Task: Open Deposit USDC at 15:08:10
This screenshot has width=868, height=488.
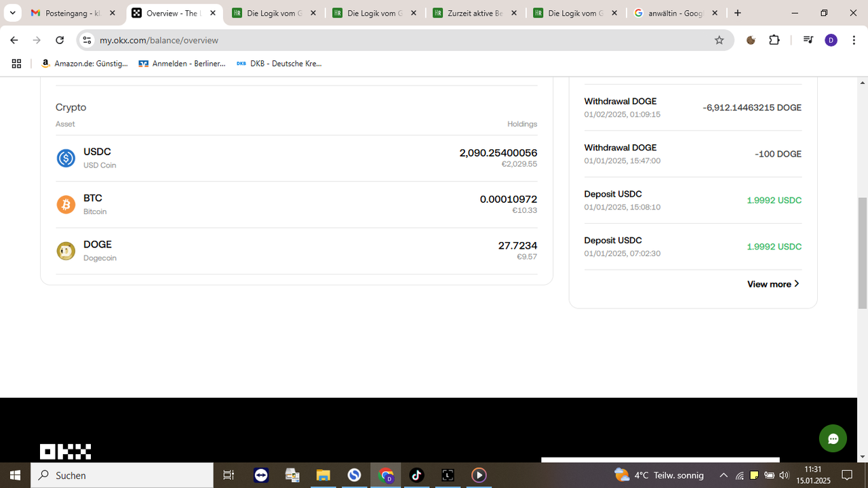Action: tap(693, 200)
